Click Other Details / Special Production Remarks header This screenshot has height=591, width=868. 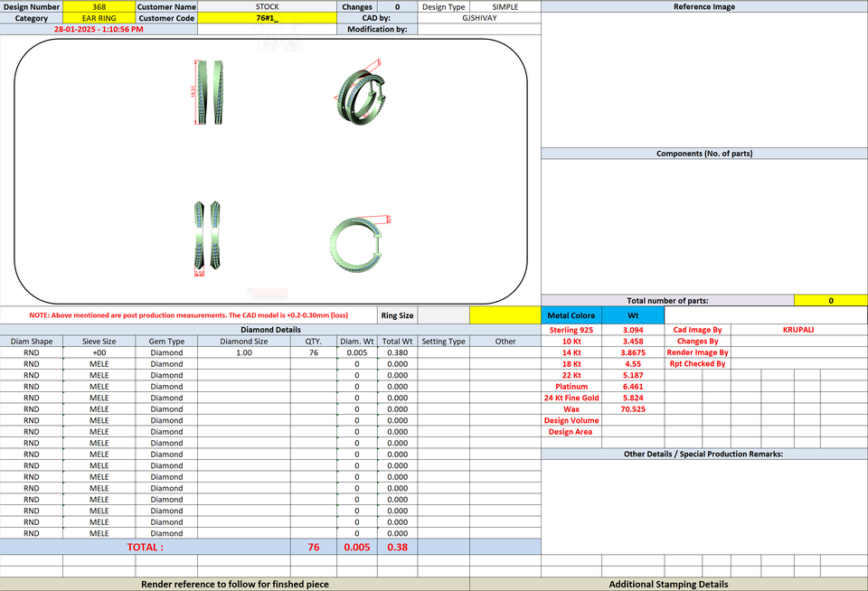(703, 454)
